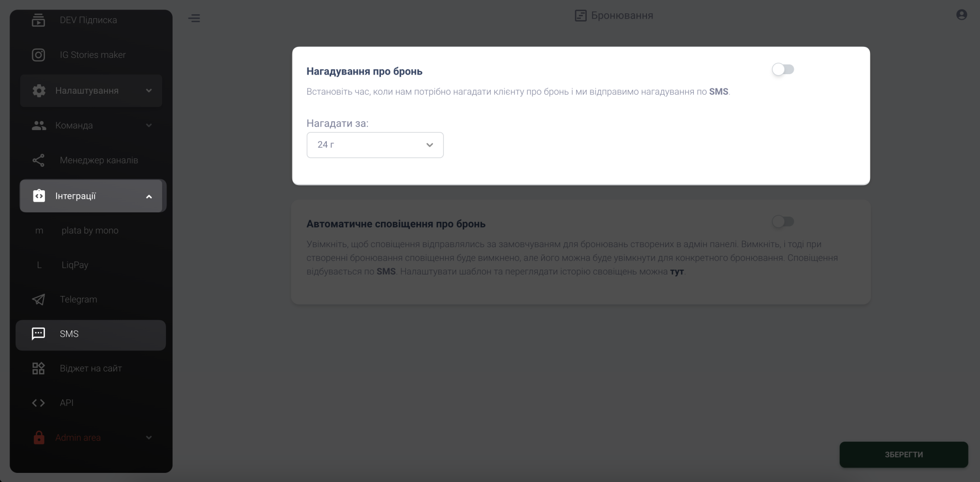This screenshot has width=980, height=482.
Task: Follow the тут link to templates
Action: 677,272
